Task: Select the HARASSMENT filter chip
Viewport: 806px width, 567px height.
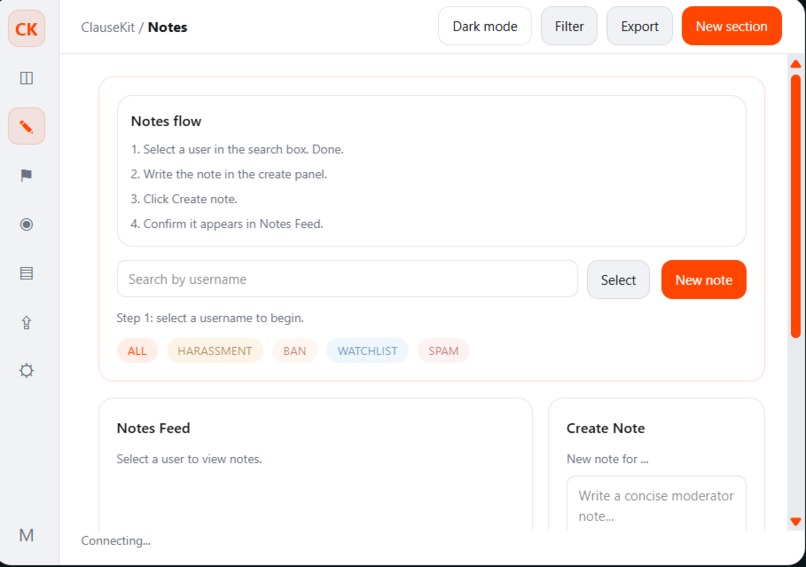Action: point(215,351)
